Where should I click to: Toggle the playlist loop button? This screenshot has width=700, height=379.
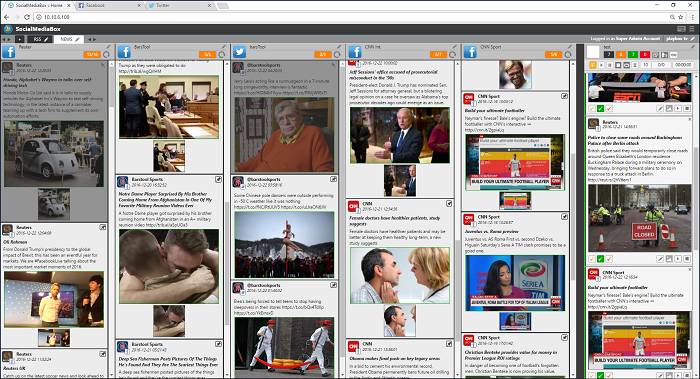626,65
